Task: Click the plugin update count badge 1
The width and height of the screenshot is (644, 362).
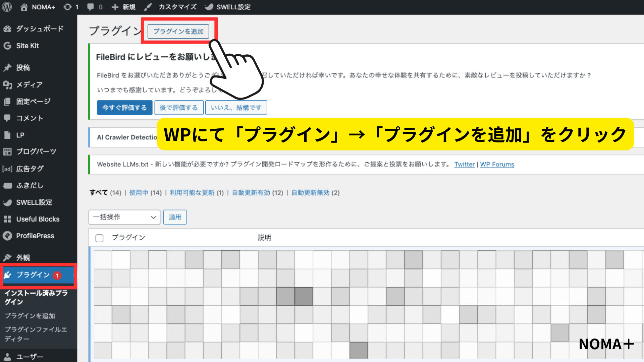Action: point(57,276)
